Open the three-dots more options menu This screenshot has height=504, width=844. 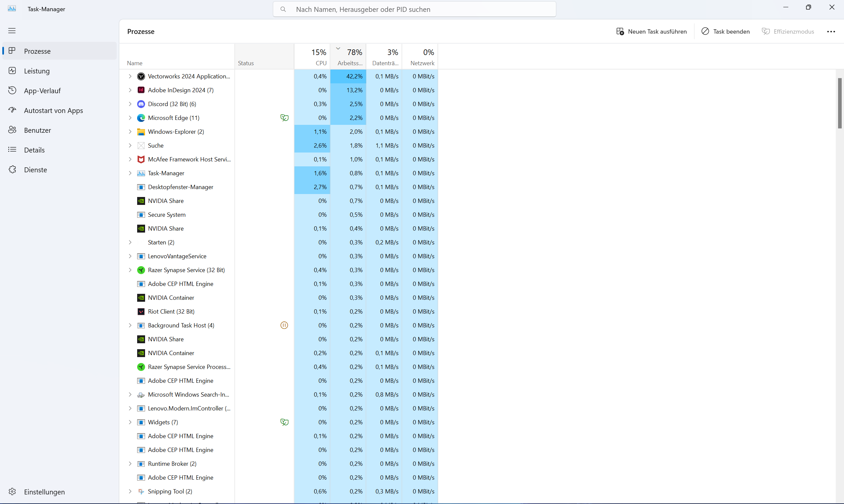click(831, 32)
